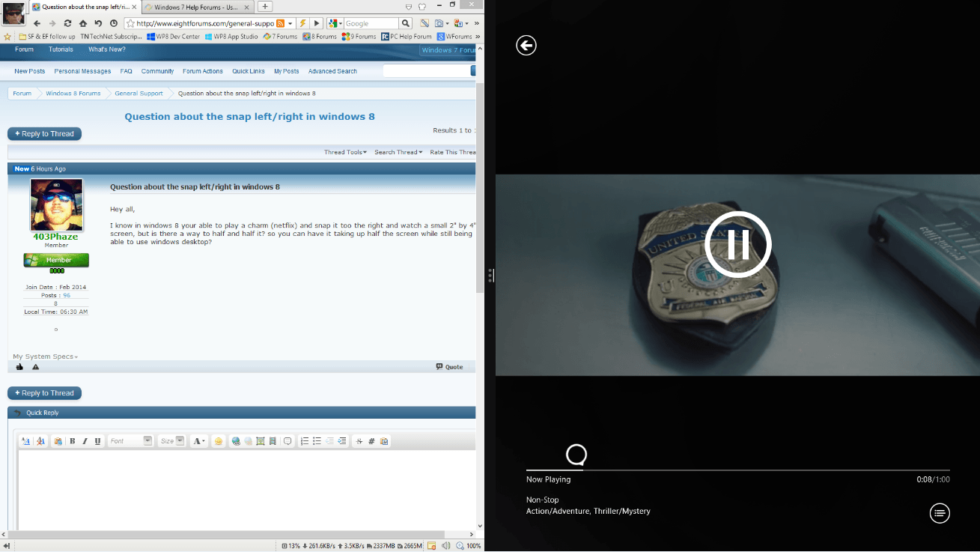Open the WP8 Dev Center bookmark
The width and height of the screenshot is (980, 552).
pyautogui.click(x=174, y=36)
